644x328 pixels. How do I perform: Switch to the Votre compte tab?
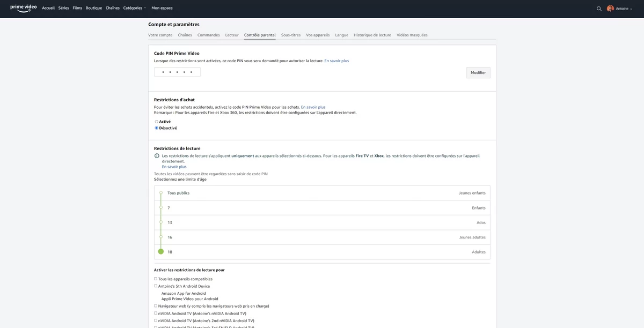pos(160,35)
